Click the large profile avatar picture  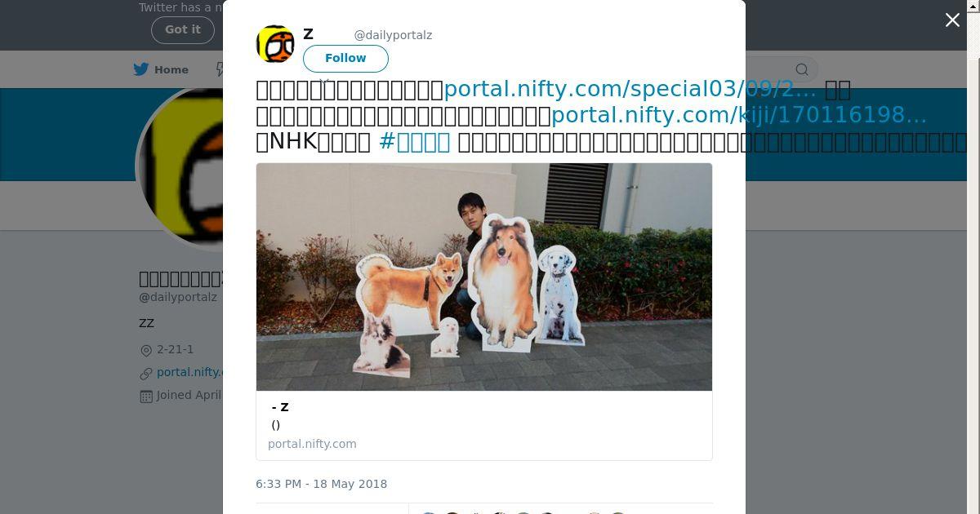click(181, 167)
